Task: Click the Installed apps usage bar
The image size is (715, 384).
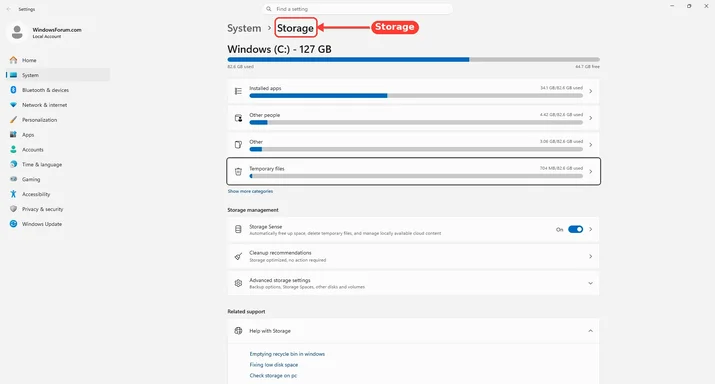Action: click(x=416, y=96)
